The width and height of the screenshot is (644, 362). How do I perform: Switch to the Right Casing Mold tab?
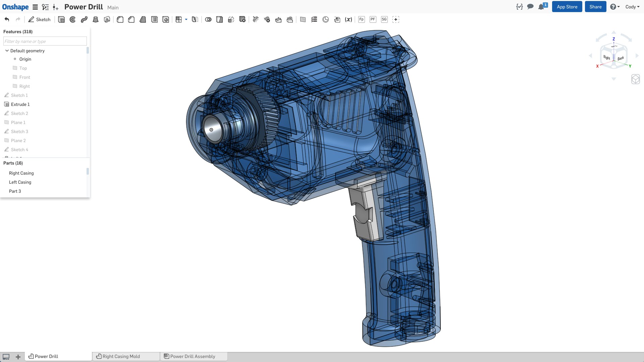coord(121,356)
